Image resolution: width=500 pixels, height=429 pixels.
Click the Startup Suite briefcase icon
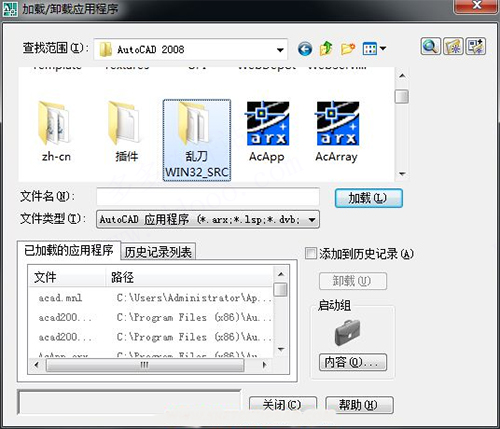tap(347, 332)
